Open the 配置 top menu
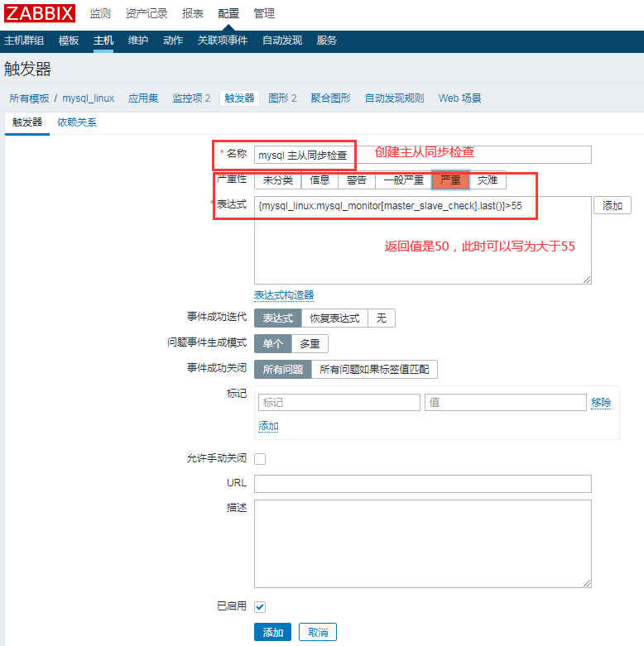The height and width of the screenshot is (646, 644). [x=228, y=13]
